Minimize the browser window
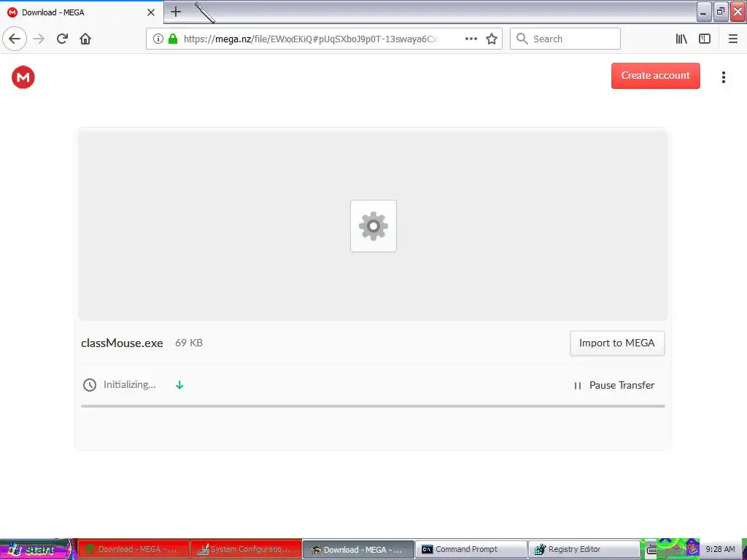The width and height of the screenshot is (747, 560). [x=704, y=12]
